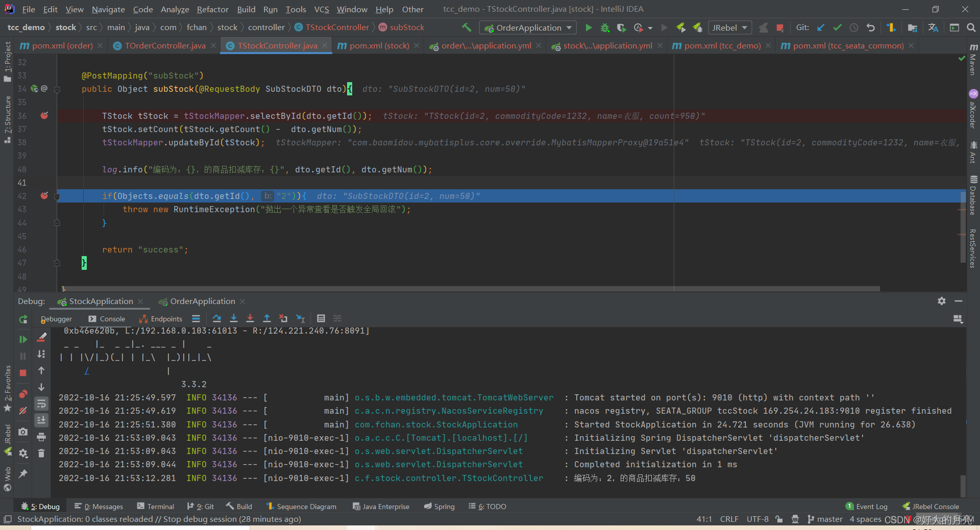This screenshot has width=980, height=530.
Task: Open Search Everywhere magnifier icon
Action: point(971,28)
